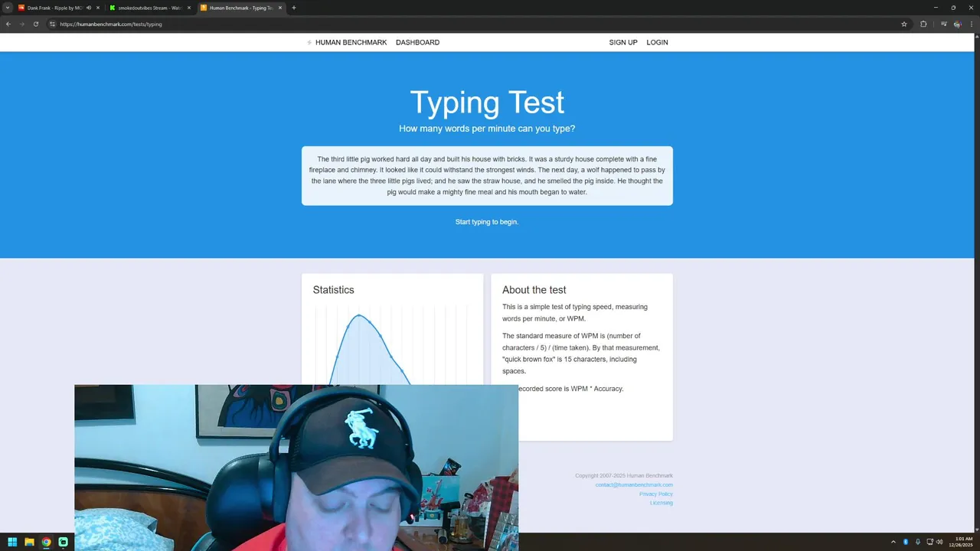Switch to the smokedoutvibes Stream tab
The height and width of the screenshot is (551, 980).
click(149, 8)
